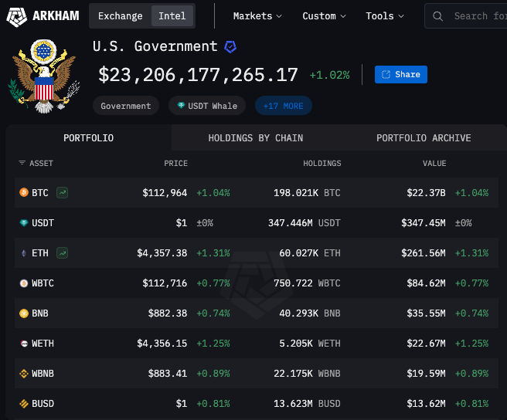
Task: Click the WBNB asset name
Action: pyautogui.click(x=43, y=374)
